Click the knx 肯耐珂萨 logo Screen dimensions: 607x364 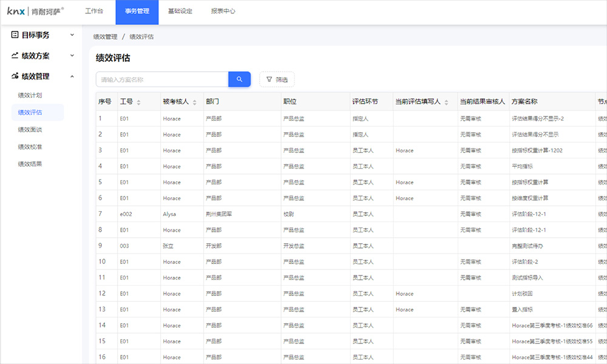tap(35, 11)
